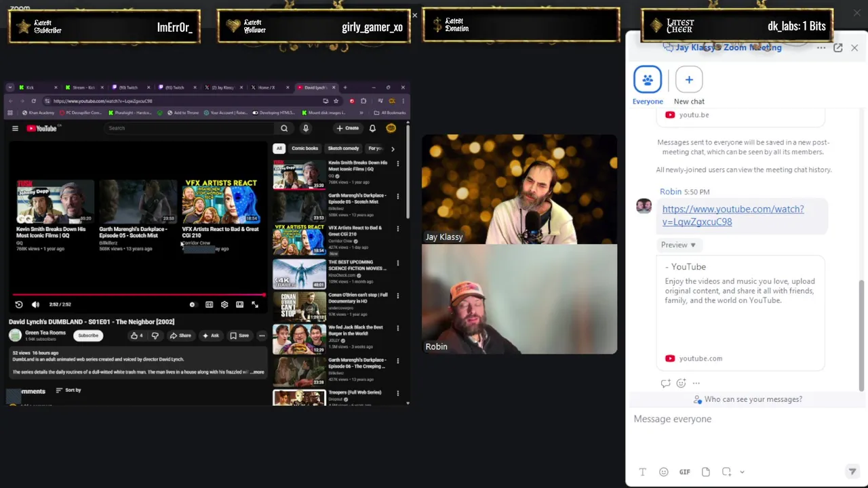Open the All Bookmarks folder
Screen dimensions: 868x488
(390, 113)
